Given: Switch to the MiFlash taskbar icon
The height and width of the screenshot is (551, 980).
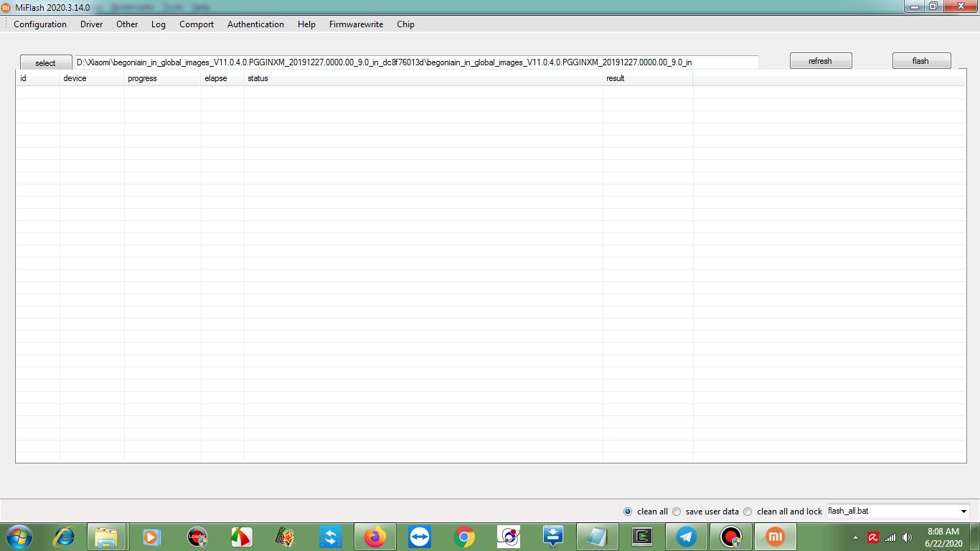Looking at the screenshot, I should click(x=775, y=537).
